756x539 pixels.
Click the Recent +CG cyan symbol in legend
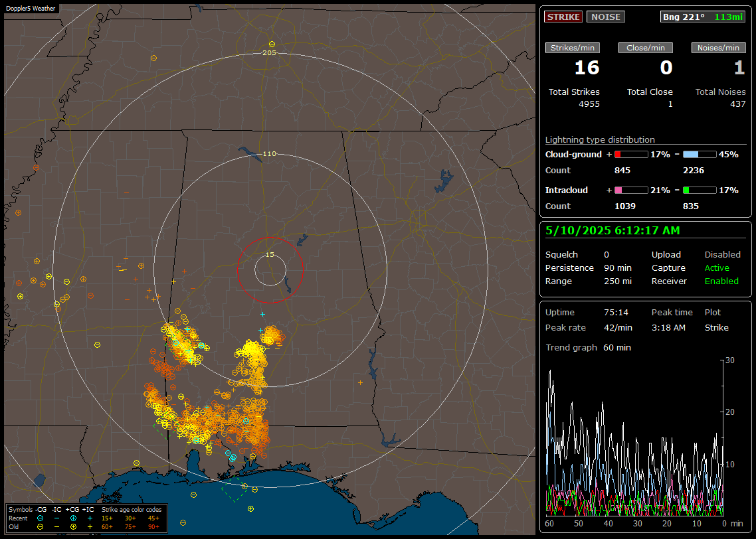73,518
